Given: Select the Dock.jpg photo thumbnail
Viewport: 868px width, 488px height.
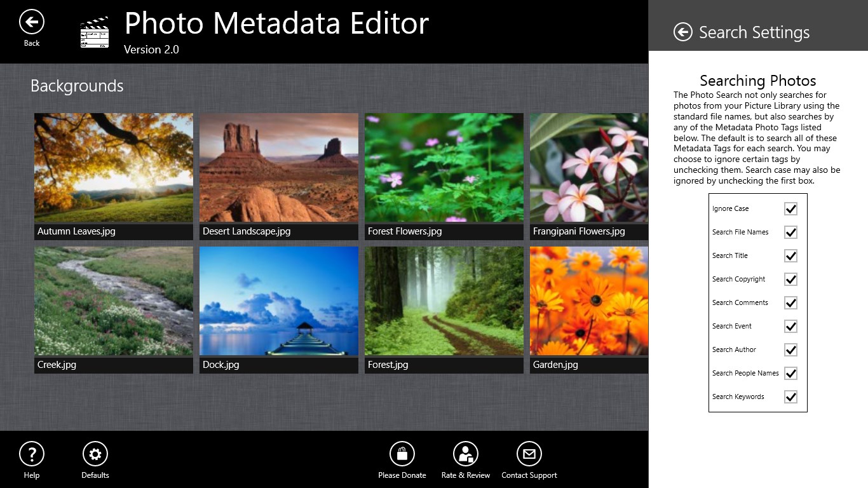Looking at the screenshot, I should tap(279, 301).
